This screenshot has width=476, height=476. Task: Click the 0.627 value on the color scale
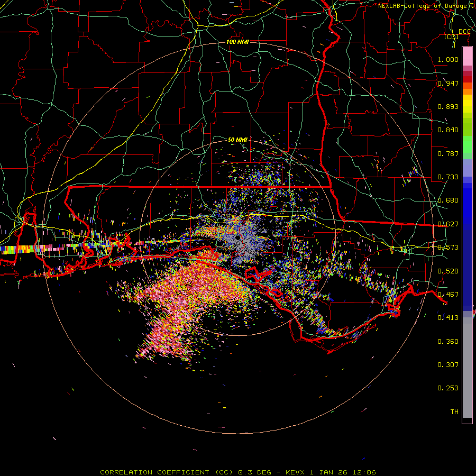[448, 224]
